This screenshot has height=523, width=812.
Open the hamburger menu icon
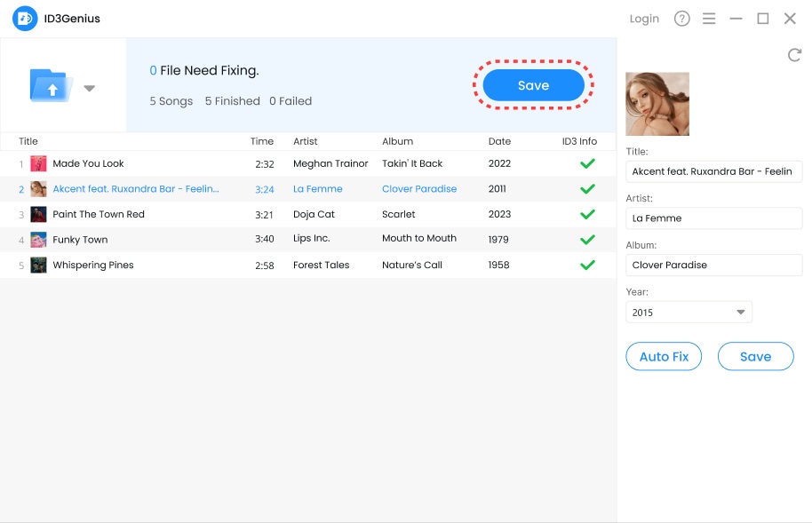(x=709, y=19)
